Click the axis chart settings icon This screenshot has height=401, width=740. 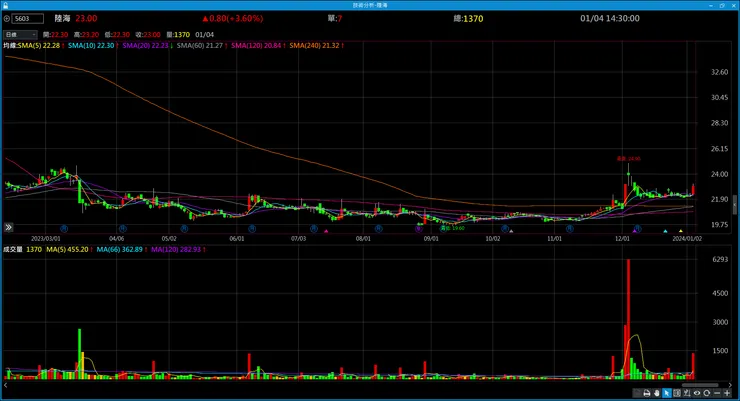click(x=687, y=393)
